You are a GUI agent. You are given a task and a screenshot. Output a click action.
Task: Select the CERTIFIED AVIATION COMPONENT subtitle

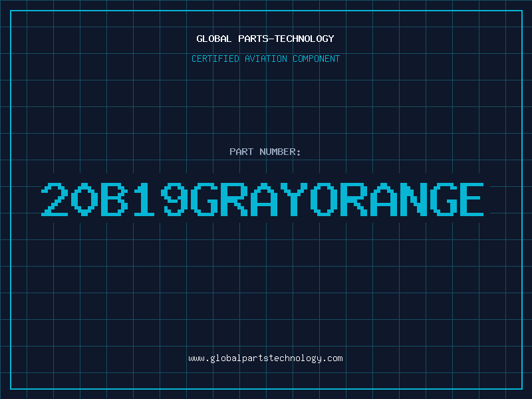[265, 59]
